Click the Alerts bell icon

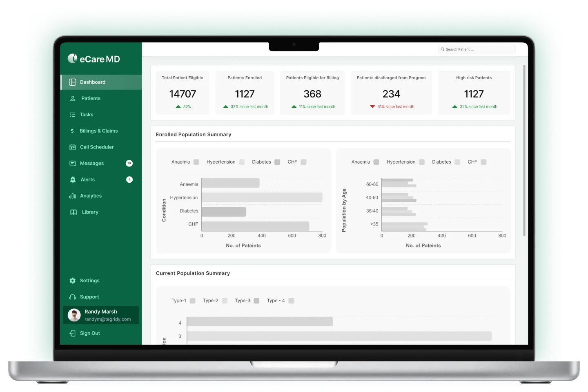tap(73, 179)
